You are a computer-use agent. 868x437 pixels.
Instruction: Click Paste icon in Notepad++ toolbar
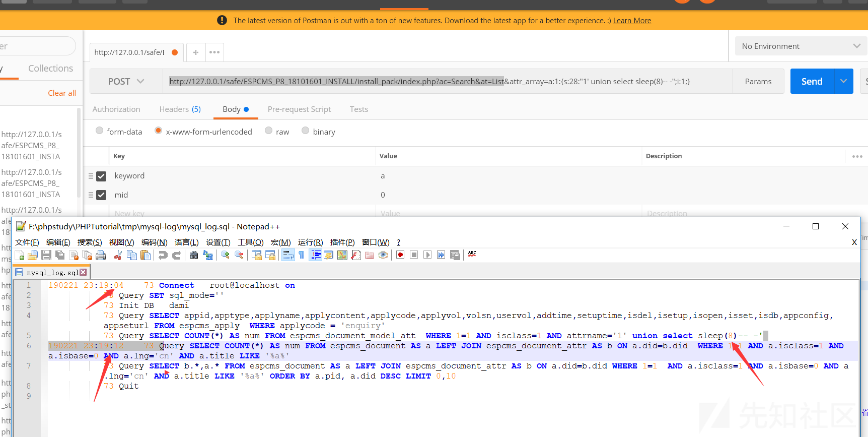click(x=146, y=255)
